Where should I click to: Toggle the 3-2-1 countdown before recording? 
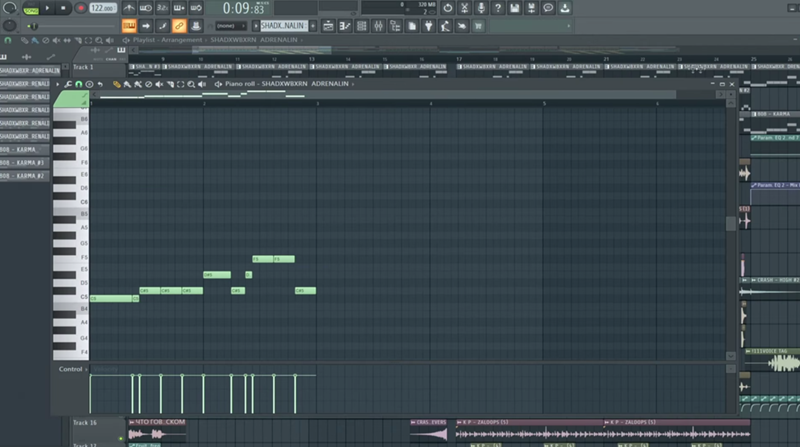pyautogui.click(x=162, y=8)
